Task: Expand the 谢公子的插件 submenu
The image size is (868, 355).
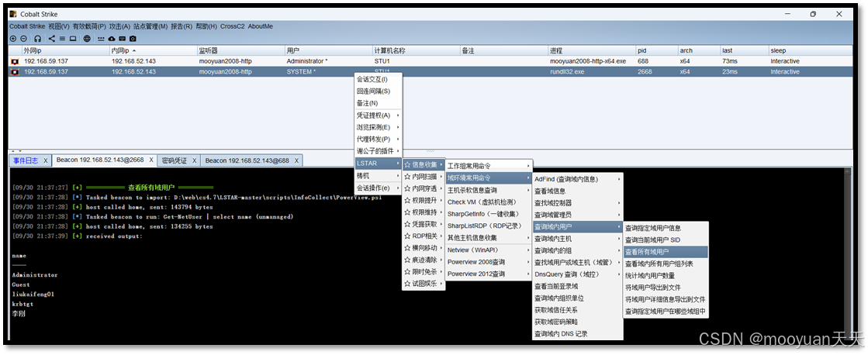Action: (379, 151)
